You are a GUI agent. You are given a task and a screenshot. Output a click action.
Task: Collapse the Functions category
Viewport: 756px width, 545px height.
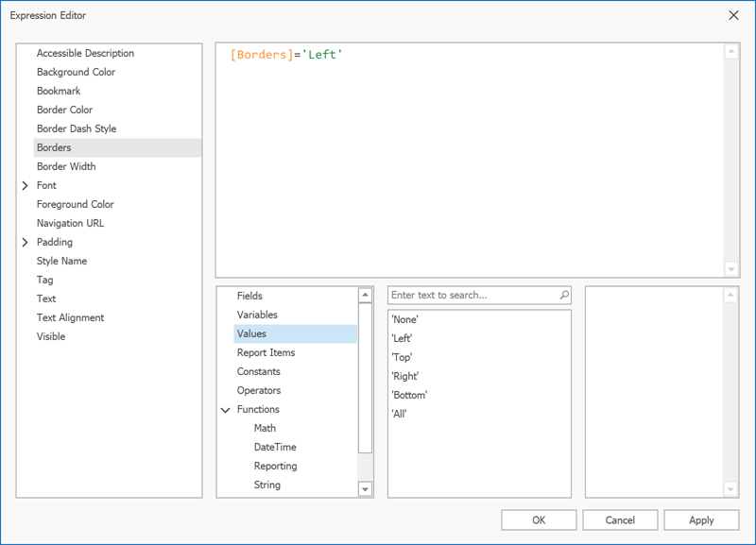tap(226, 410)
